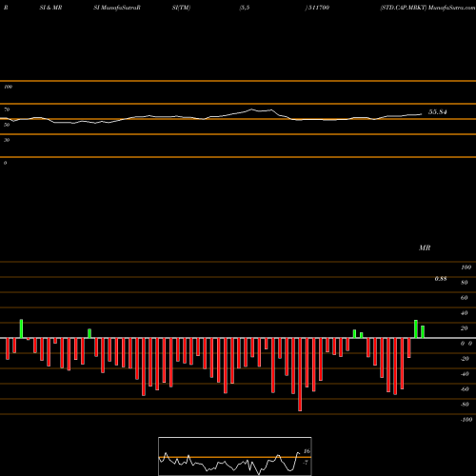Select the tall green MR bar at far left
The image size is (476, 476).
point(21,328)
